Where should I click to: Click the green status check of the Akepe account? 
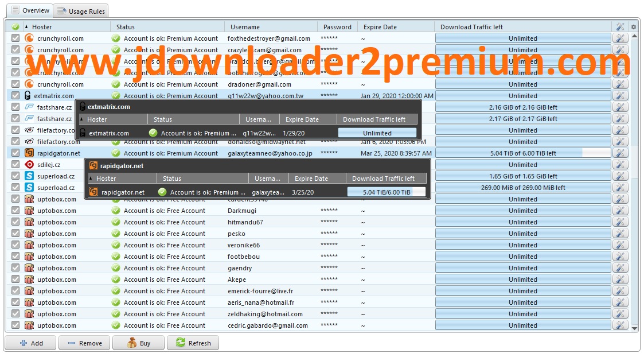click(x=116, y=280)
